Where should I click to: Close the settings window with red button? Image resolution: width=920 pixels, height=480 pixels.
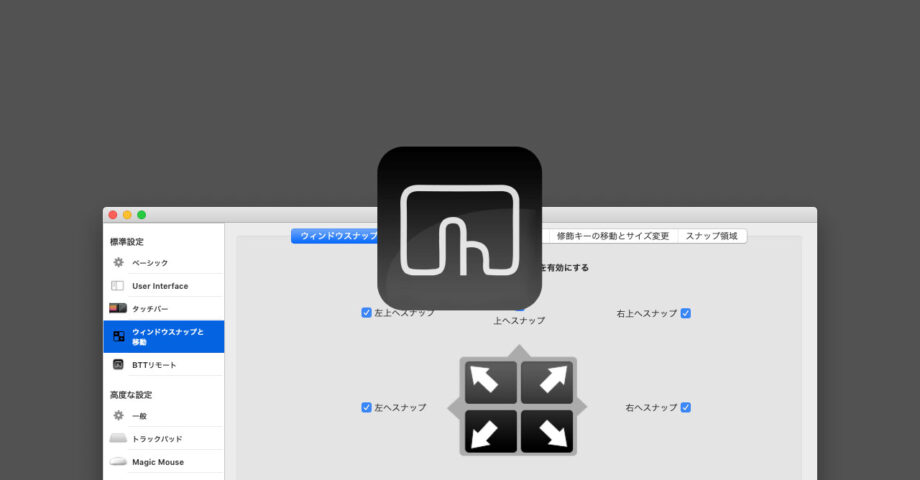point(113,215)
